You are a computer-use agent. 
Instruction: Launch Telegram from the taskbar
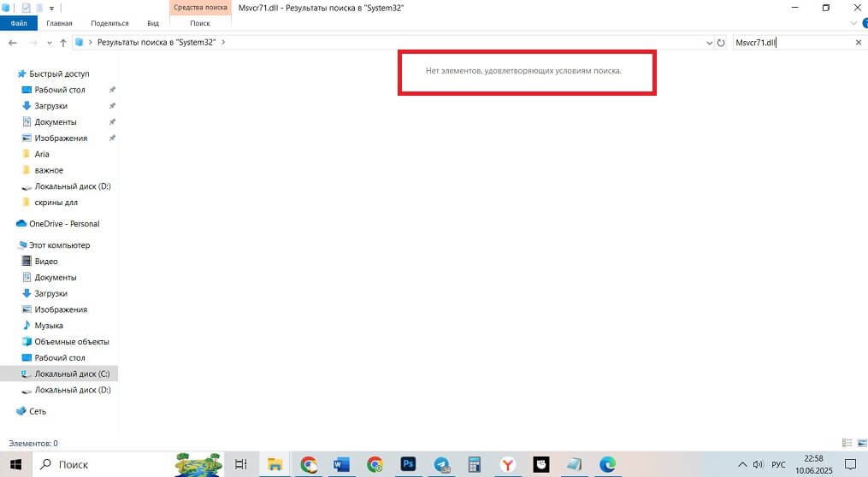(x=441, y=464)
